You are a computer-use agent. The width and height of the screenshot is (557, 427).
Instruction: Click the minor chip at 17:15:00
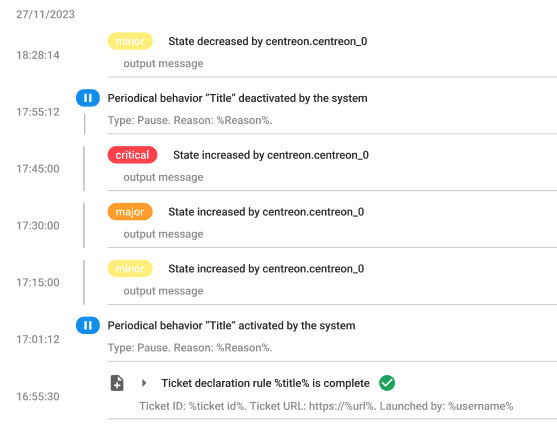tap(130, 269)
